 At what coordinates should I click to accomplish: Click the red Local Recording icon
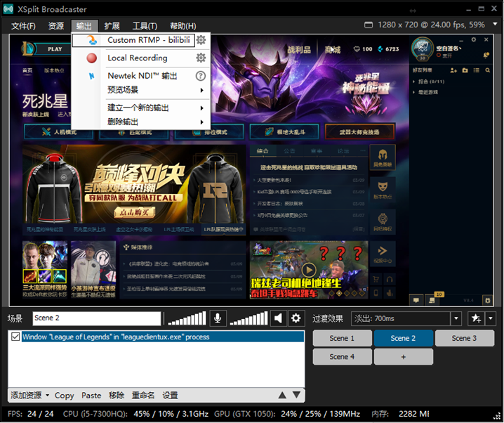92,58
